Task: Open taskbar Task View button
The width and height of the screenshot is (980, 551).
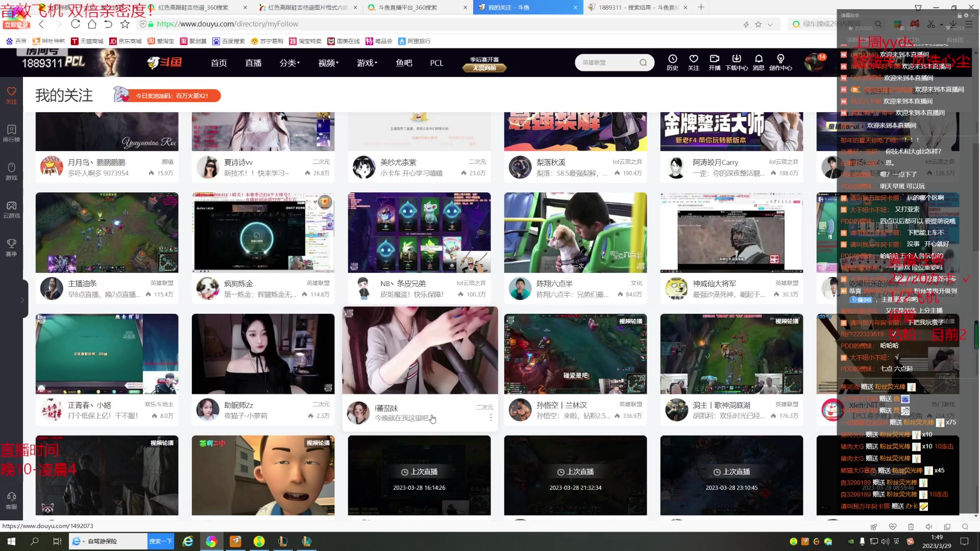Action: click(x=57, y=541)
